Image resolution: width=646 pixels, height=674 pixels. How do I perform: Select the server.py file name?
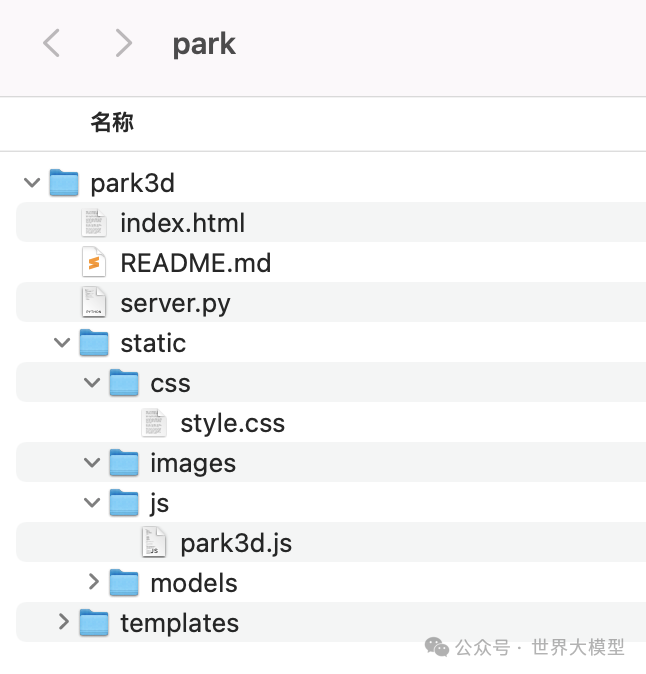[175, 304]
